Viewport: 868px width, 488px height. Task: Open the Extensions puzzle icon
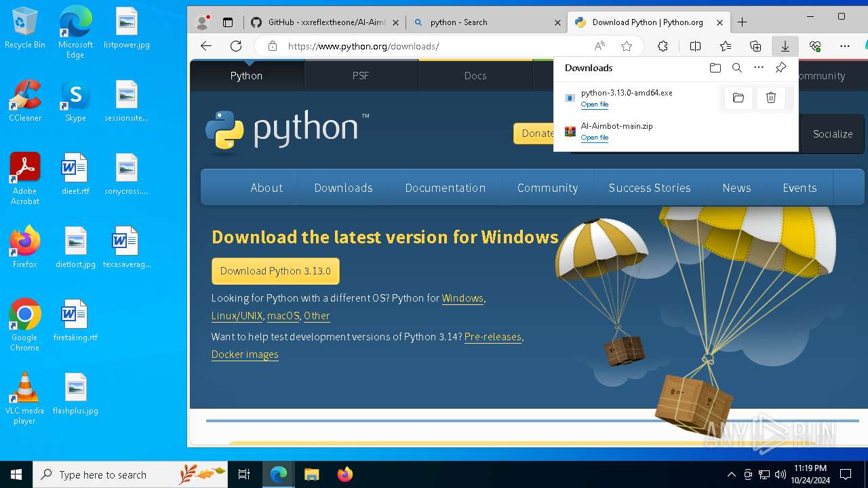coord(663,46)
